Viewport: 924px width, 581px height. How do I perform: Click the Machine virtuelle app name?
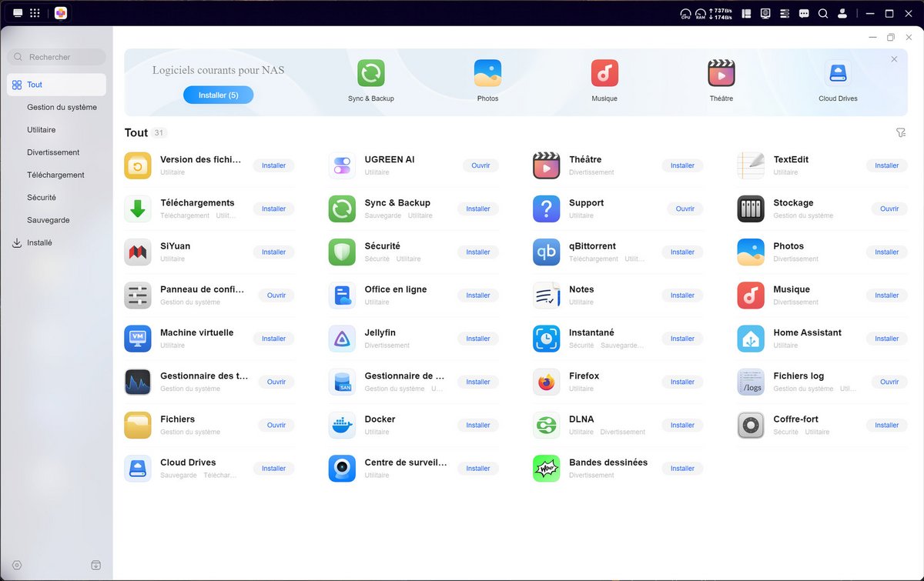(x=196, y=332)
